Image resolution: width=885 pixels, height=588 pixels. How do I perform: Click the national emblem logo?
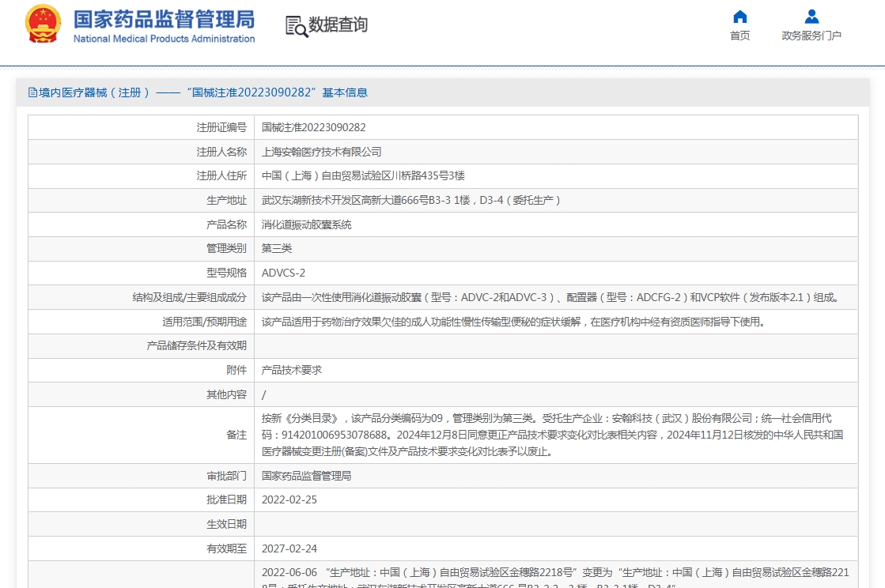pos(43,24)
